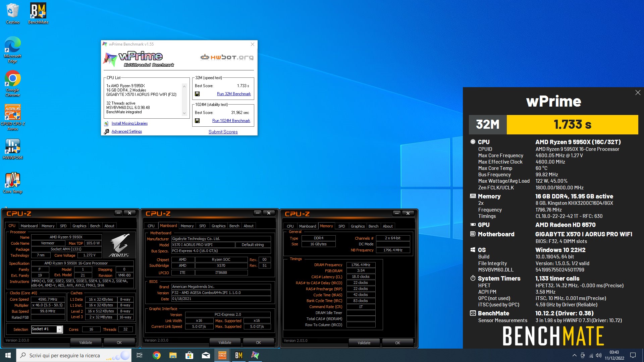The width and height of the screenshot is (644, 362).
Task: Click the Windows search box
Action: (74, 355)
